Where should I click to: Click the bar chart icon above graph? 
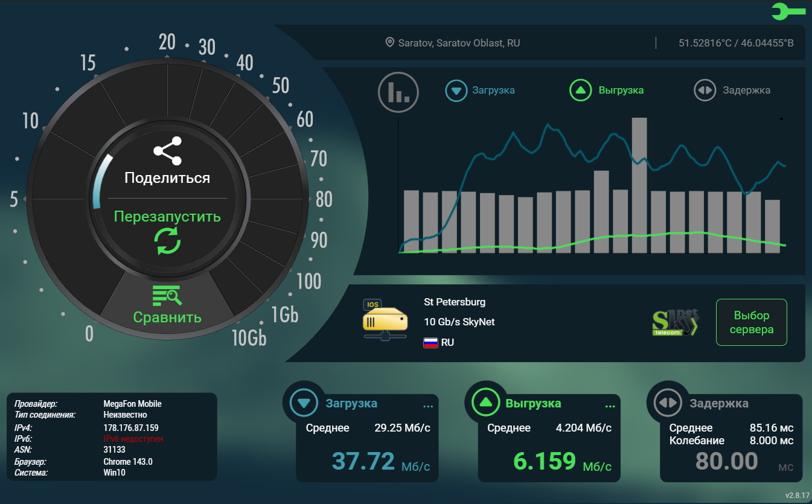click(398, 92)
